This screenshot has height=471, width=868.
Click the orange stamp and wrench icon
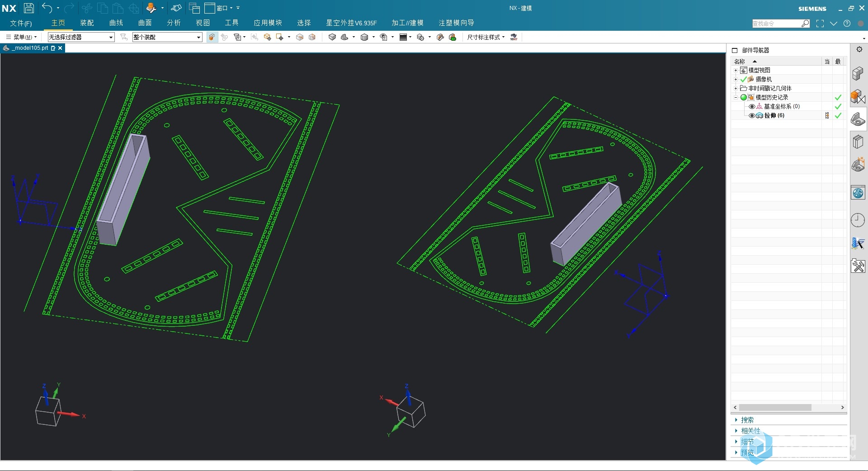point(151,8)
